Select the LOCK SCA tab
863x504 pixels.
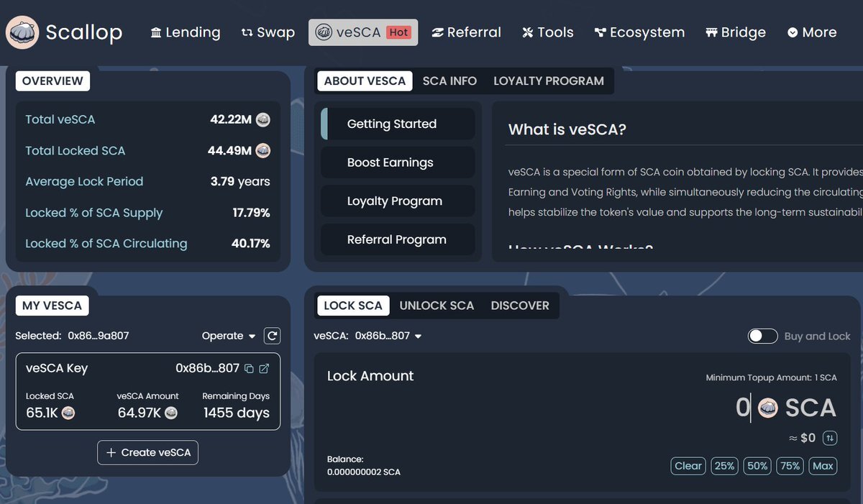click(x=353, y=306)
